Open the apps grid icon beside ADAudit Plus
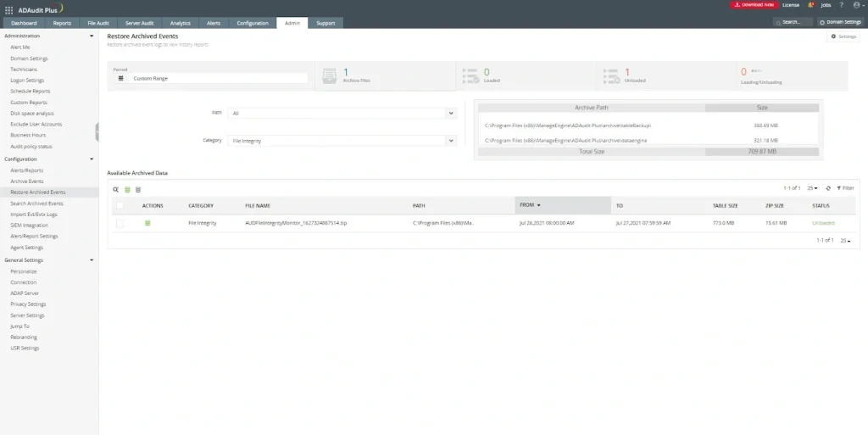Screen dimensions: 868x435 click(x=8, y=10)
